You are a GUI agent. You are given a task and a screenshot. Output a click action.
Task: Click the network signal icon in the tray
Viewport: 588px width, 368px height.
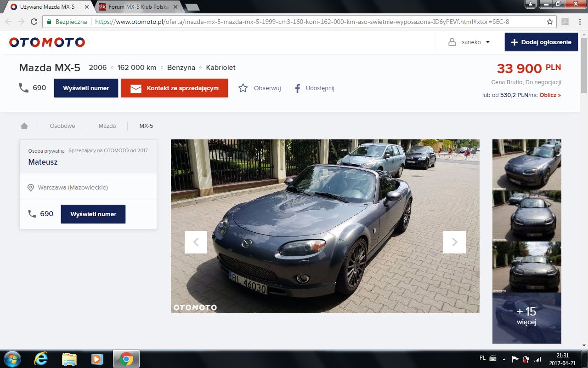(x=538, y=359)
